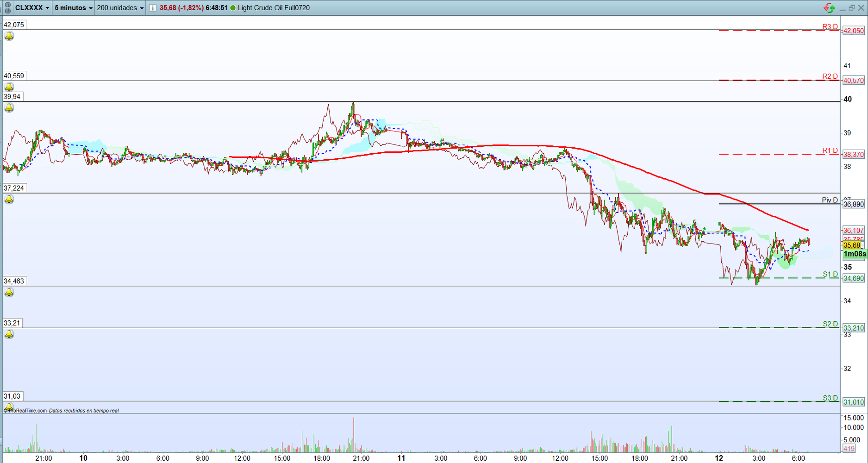Click the date 11 marker on time axis
This screenshot has height=463, width=868.
401,458
